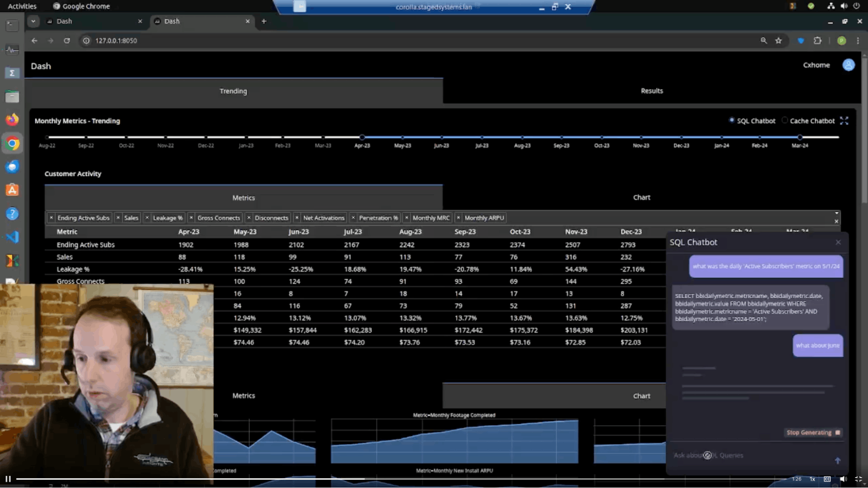Viewport: 868px width, 488px height.
Task: Switch to the Results tab
Action: point(652,91)
